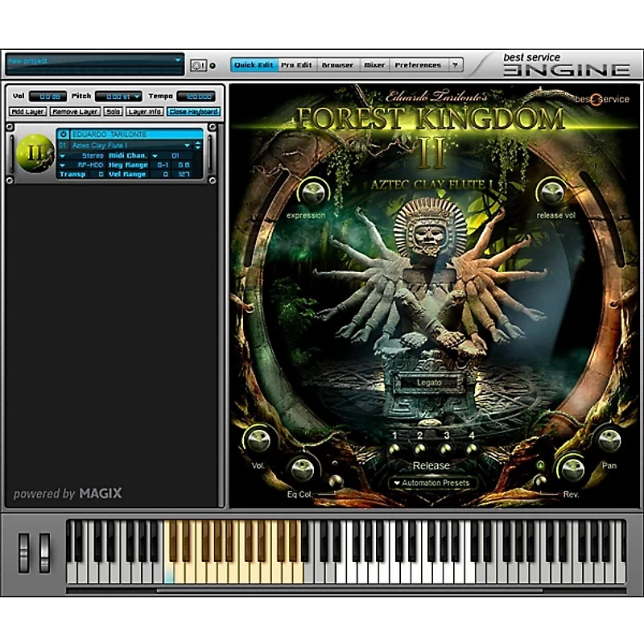Click the MIDI panic button icon
Image resolution: width=644 pixels, height=644 pixels.
pos(198,65)
